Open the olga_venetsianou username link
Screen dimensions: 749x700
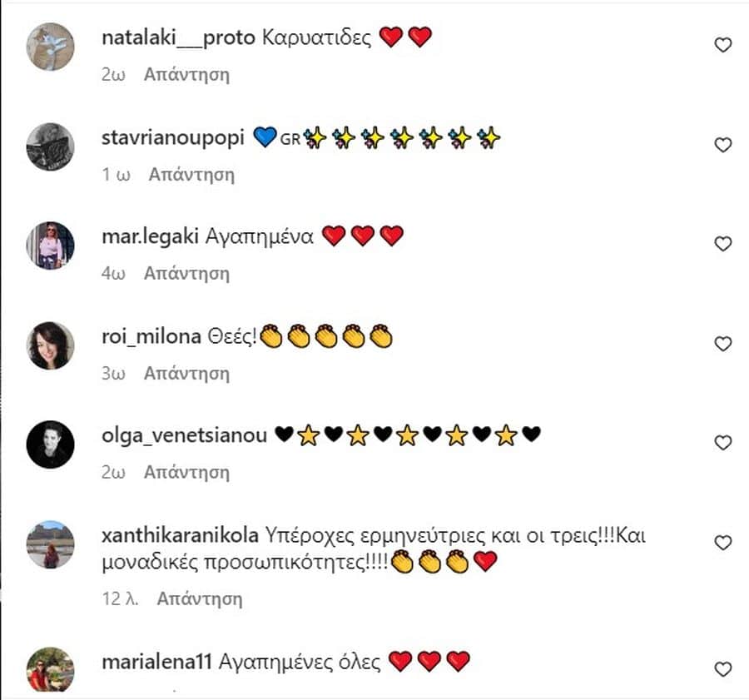pos(185,436)
